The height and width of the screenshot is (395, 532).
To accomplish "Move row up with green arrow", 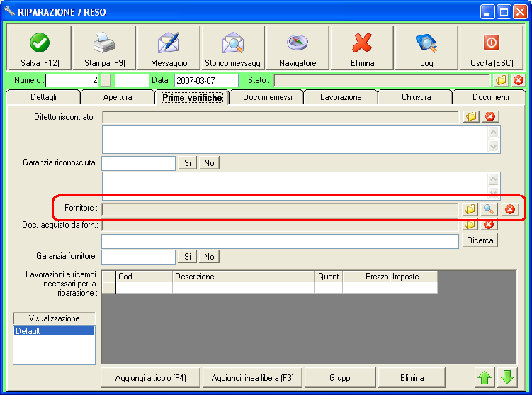I will point(485,377).
